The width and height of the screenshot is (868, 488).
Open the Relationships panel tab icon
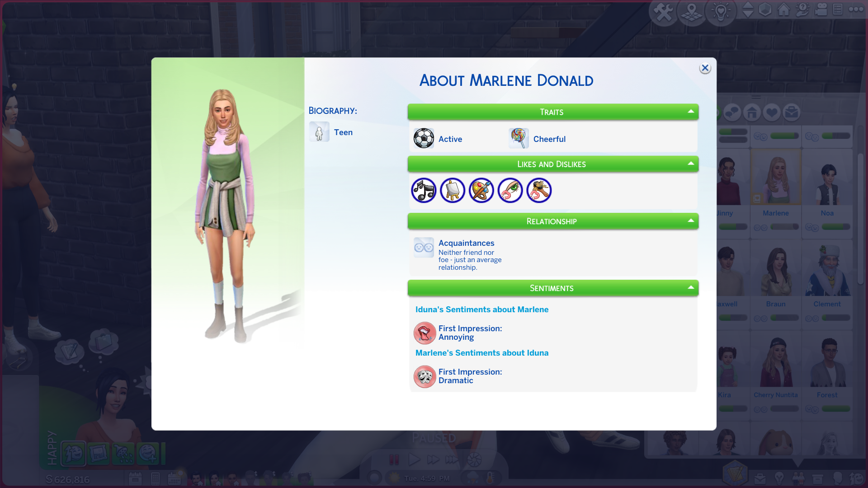click(798, 478)
